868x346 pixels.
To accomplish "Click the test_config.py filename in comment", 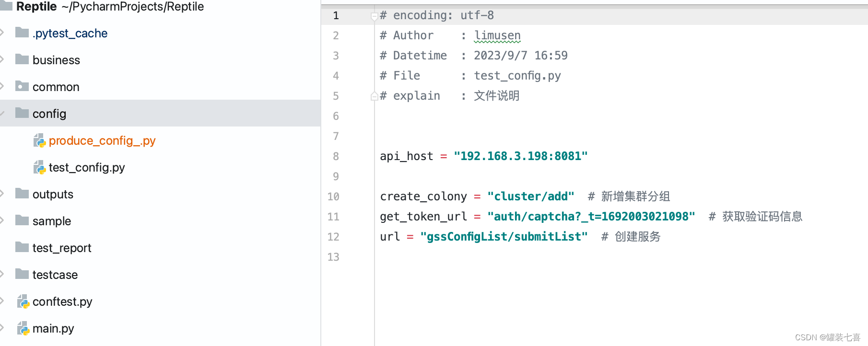I will (x=517, y=76).
